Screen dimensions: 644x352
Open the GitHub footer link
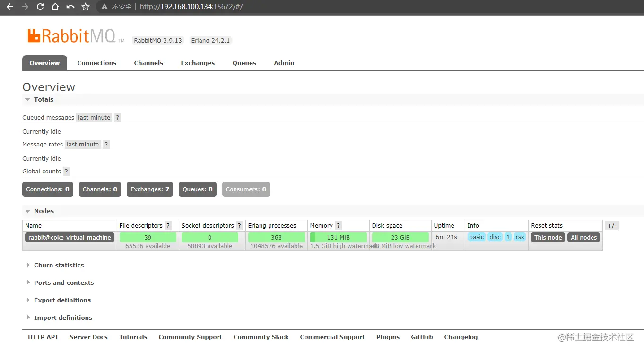pos(422,337)
